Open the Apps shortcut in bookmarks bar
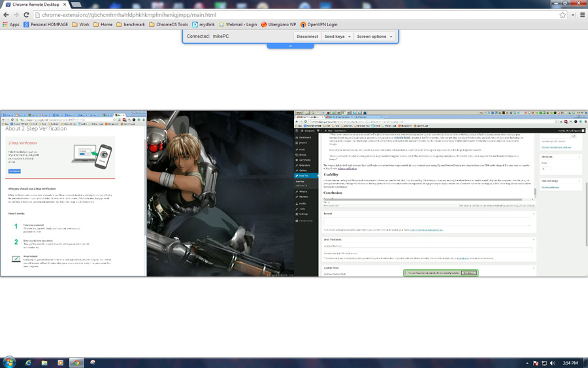The height and width of the screenshot is (368, 588). (x=11, y=25)
